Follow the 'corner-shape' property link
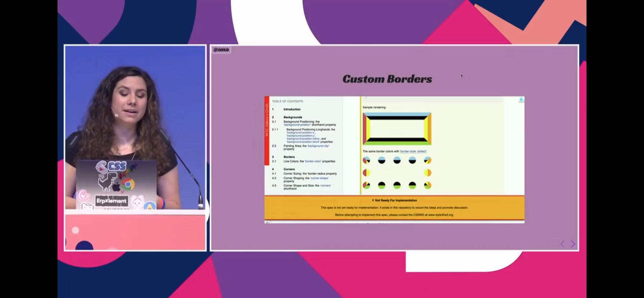 click(x=319, y=178)
